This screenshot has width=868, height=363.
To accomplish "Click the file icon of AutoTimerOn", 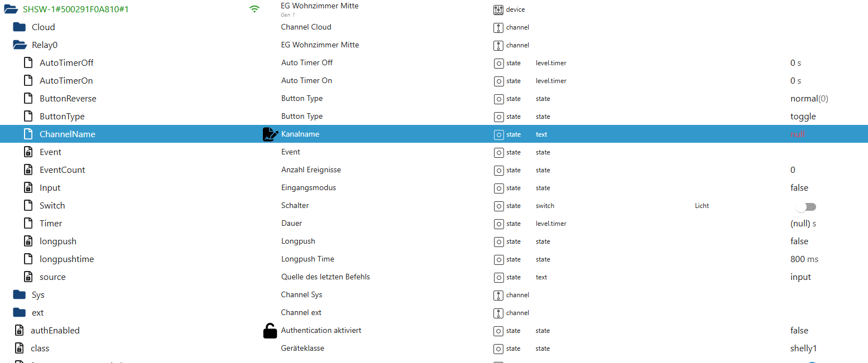I will pyautogui.click(x=28, y=80).
